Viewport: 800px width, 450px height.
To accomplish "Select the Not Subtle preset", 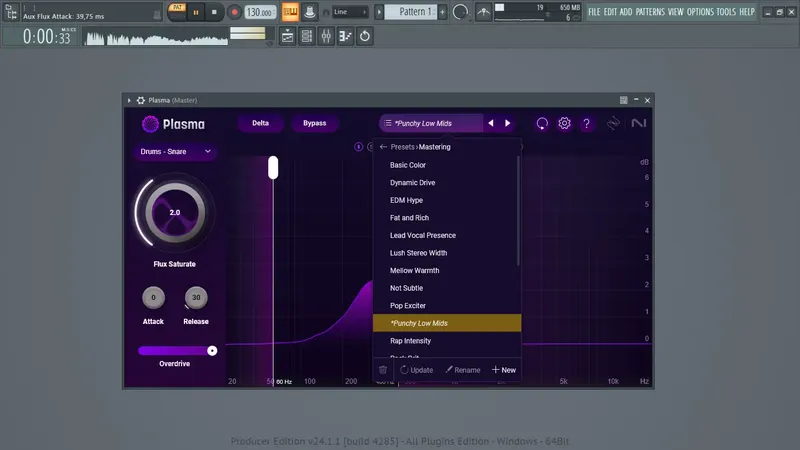I will coord(447,288).
